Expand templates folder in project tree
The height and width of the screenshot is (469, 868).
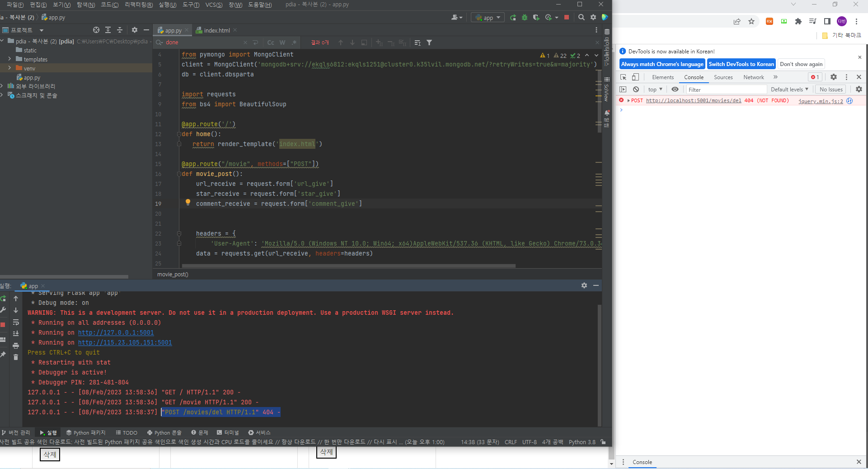pos(9,59)
